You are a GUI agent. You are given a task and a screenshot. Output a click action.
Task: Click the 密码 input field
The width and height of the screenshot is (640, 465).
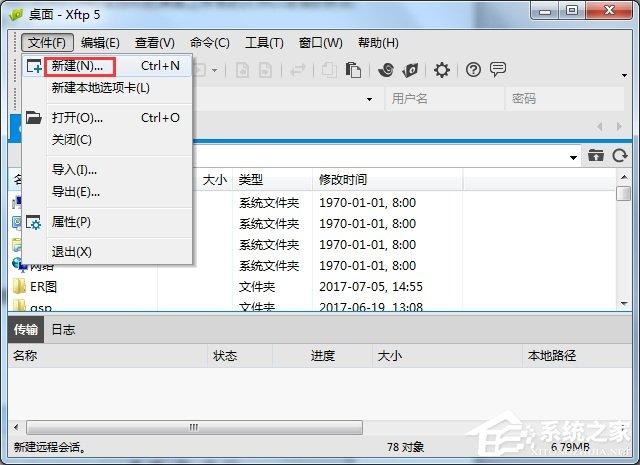tap(565, 98)
